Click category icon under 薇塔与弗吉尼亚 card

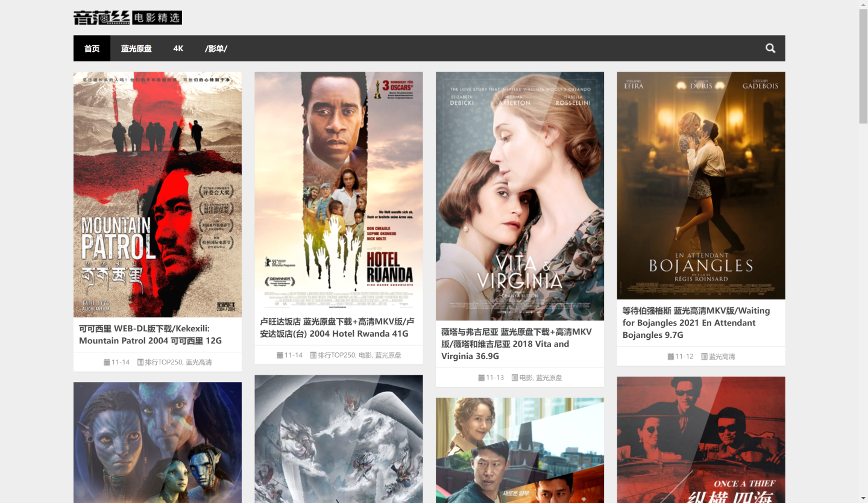(x=515, y=378)
